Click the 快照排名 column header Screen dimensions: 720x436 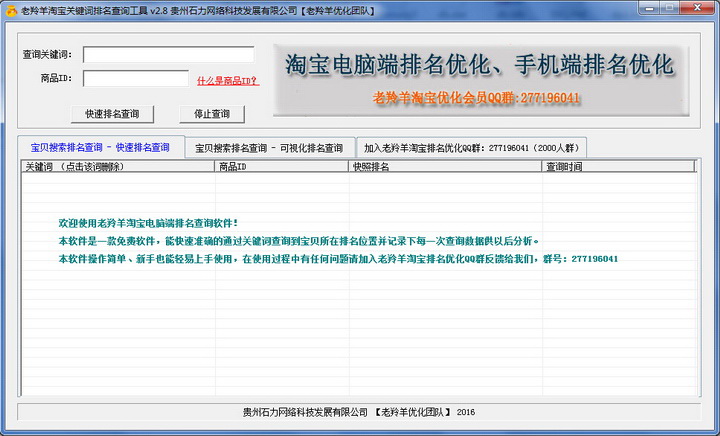tap(445, 167)
